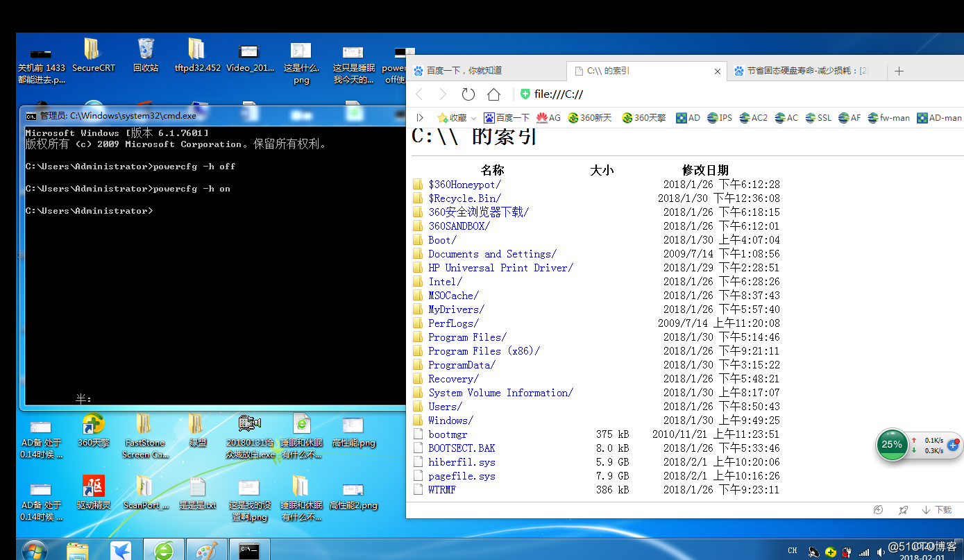Click the pagefile.sys file link
964x560 pixels.
462,476
